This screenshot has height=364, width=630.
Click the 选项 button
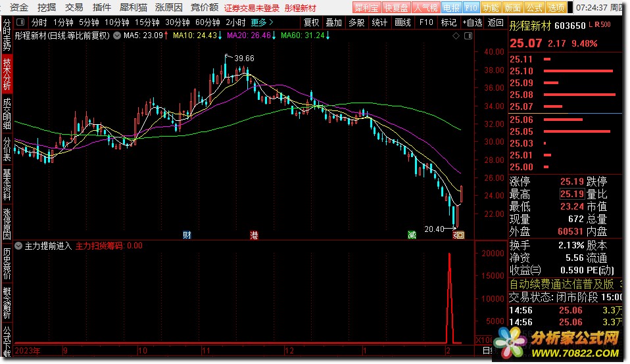[x=556, y=8]
